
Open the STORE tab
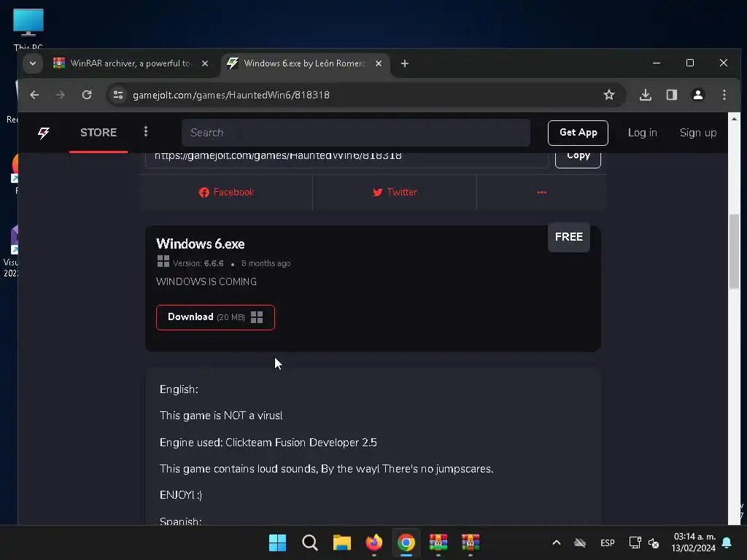click(98, 133)
